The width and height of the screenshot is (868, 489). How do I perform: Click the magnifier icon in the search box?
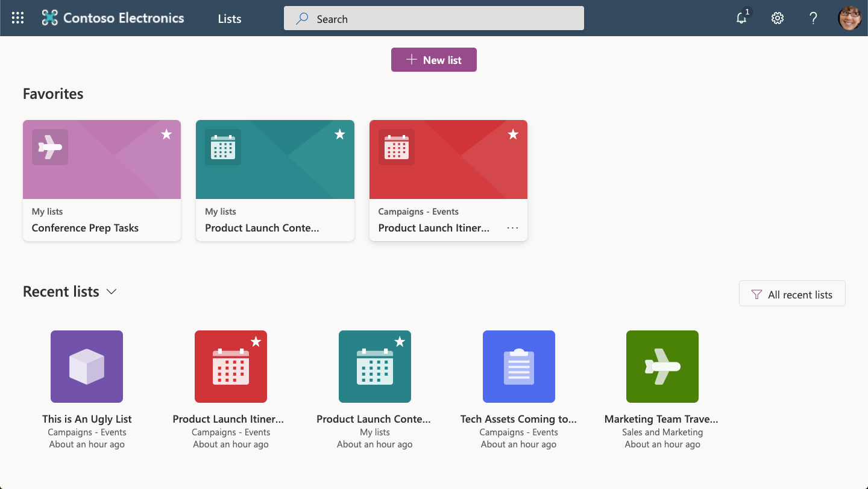point(302,19)
